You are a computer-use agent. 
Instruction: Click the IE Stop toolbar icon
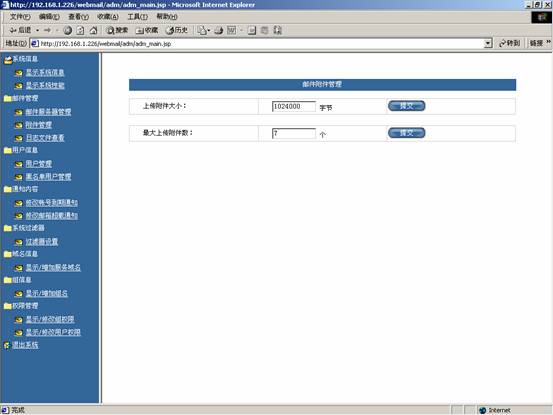[x=67, y=31]
